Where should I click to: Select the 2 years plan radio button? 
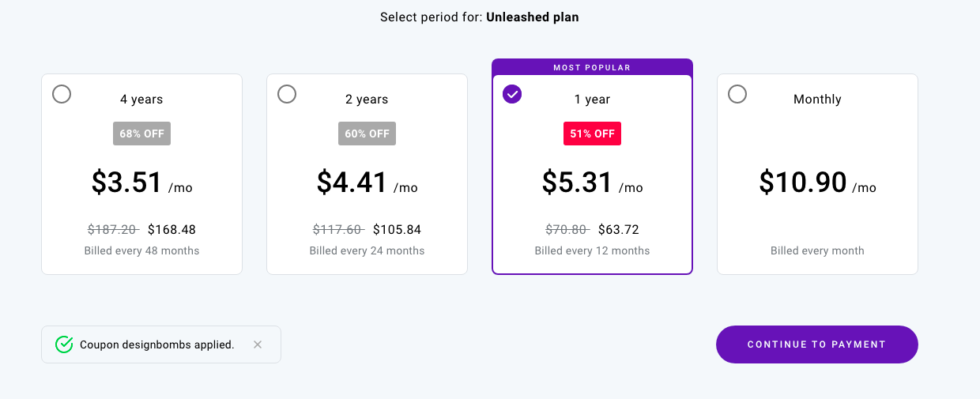pyautogui.click(x=287, y=94)
